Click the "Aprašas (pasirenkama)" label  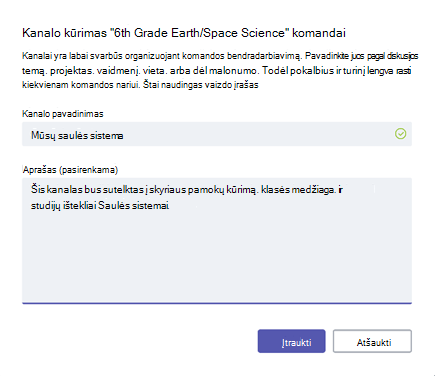pyautogui.click(x=70, y=170)
